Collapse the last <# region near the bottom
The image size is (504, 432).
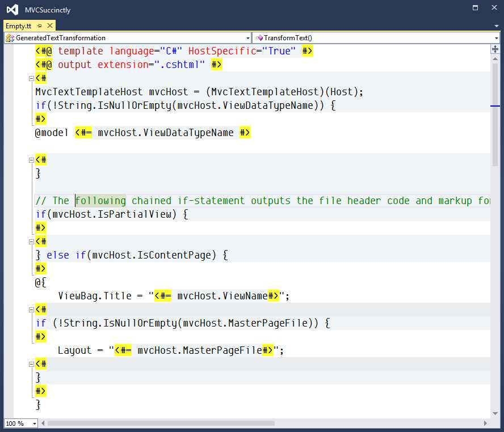pyautogui.click(x=32, y=364)
